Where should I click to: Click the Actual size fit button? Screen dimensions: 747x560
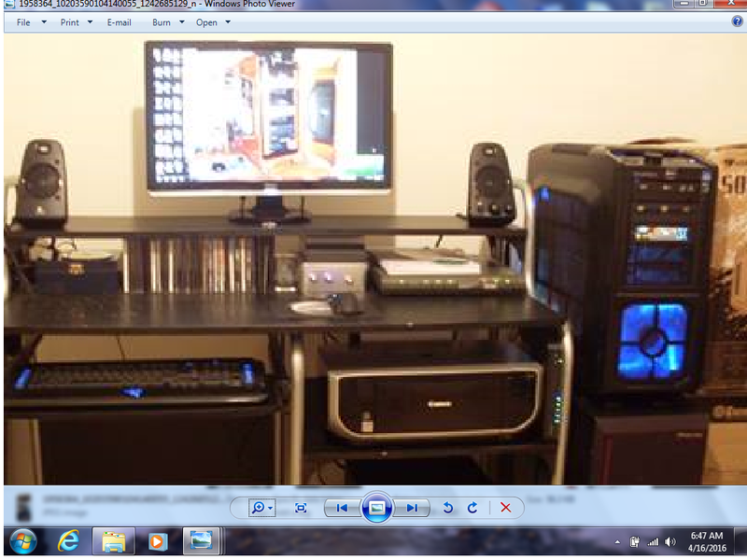301,508
